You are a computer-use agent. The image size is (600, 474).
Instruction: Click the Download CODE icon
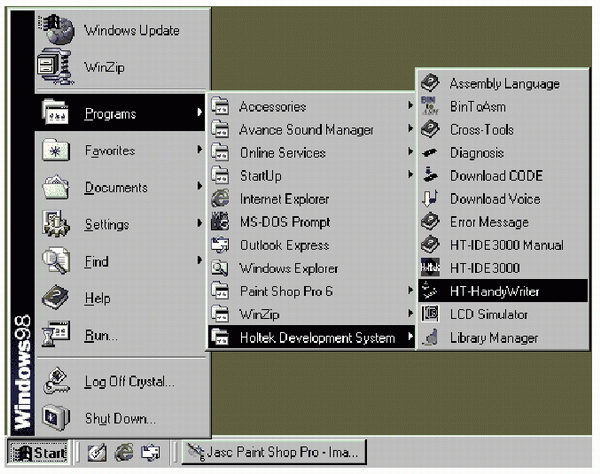coord(430,175)
